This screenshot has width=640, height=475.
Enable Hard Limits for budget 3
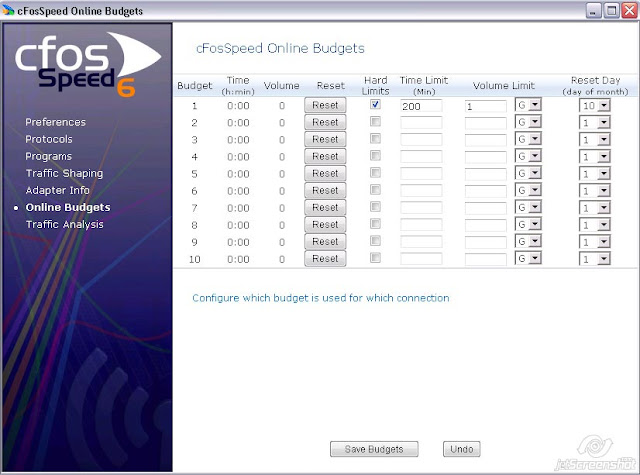pyautogui.click(x=375, y=139)
